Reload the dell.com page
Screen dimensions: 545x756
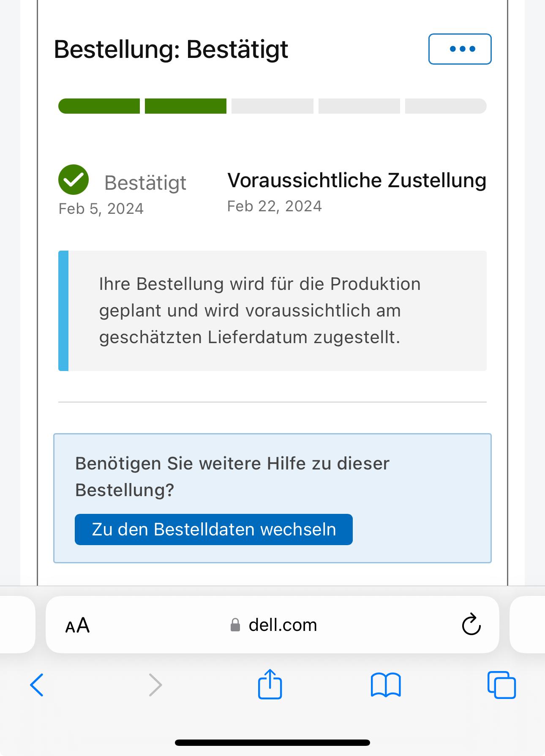(471, 625)
